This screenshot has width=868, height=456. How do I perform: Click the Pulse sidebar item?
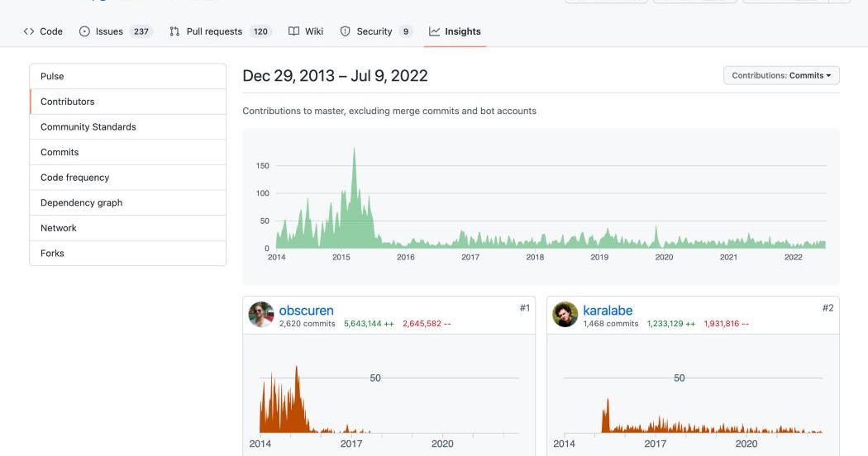(128, 76)
